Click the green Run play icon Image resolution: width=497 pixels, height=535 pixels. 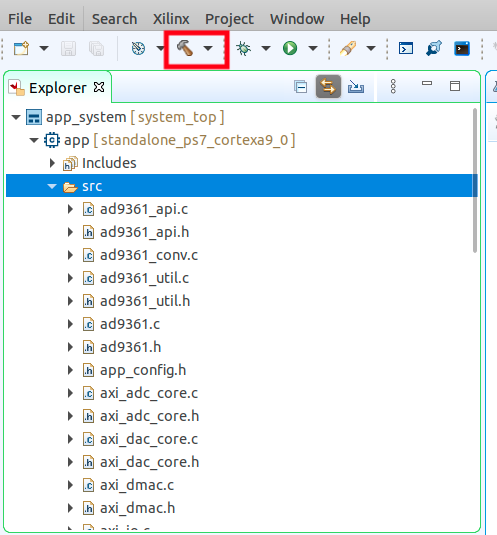[290, 48]
